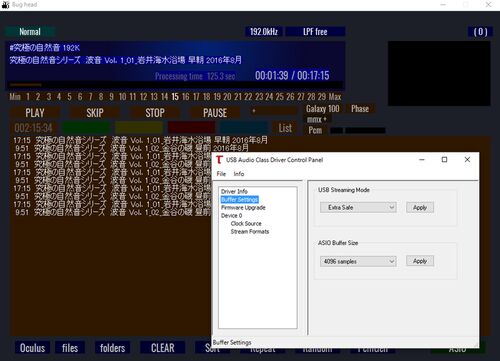Viewport: 500px width, 361px height.
Task: Select level 1 on Min-Max scale
Action: coord(28,97)
